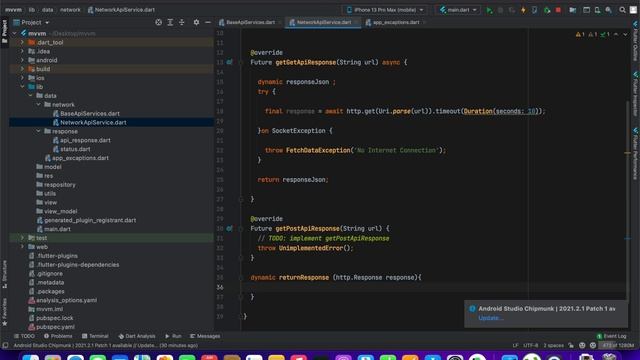Click the Flutter Hot Reload lightning icon
This screenshot has width=640, height=360.
tap(523, 10)
